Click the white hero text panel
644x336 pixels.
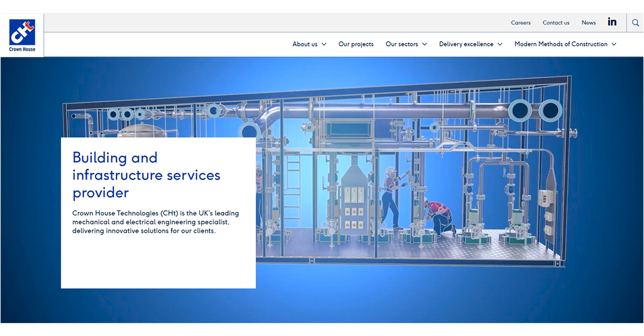point(158,263)
